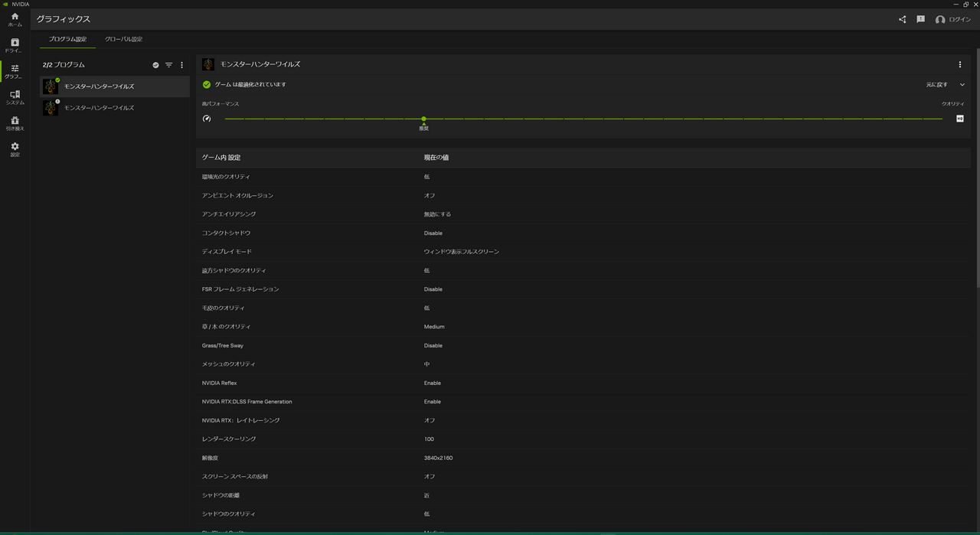Open the ホーム section in the sidebar
The height and width of the screenshot is (535, 980).
tap(14, 20)
